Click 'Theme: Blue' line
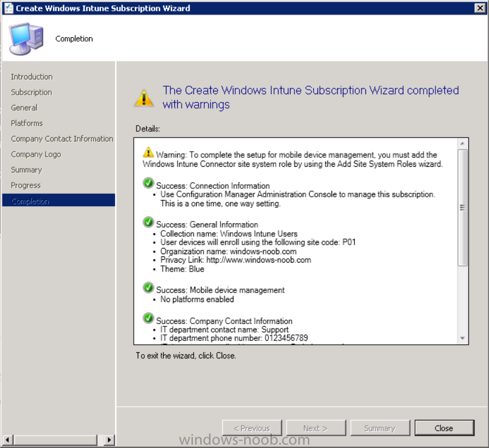The image size is (489, 448). pyautogui.click(x=182, y=269)
